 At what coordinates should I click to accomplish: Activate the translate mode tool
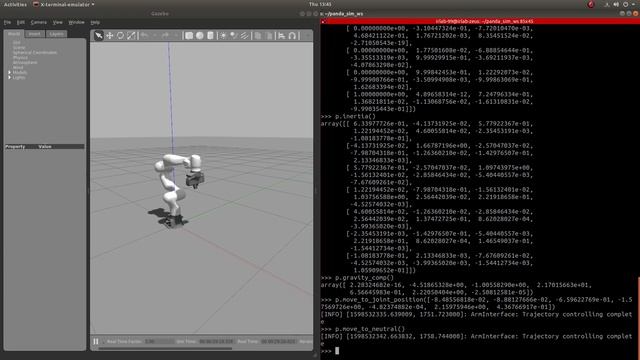[x=109, y=36]
